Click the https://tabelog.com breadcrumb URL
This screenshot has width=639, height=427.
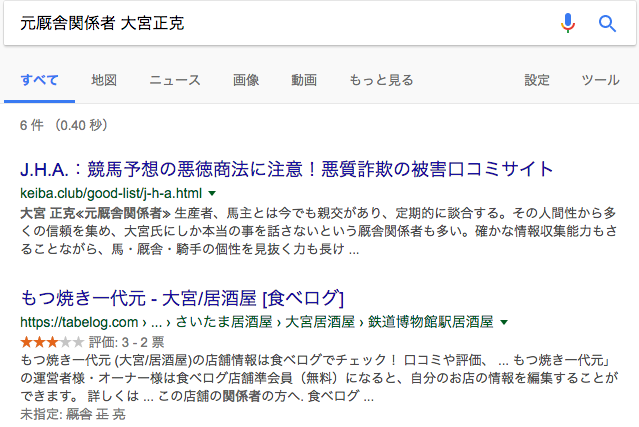[x=257, y=322]
